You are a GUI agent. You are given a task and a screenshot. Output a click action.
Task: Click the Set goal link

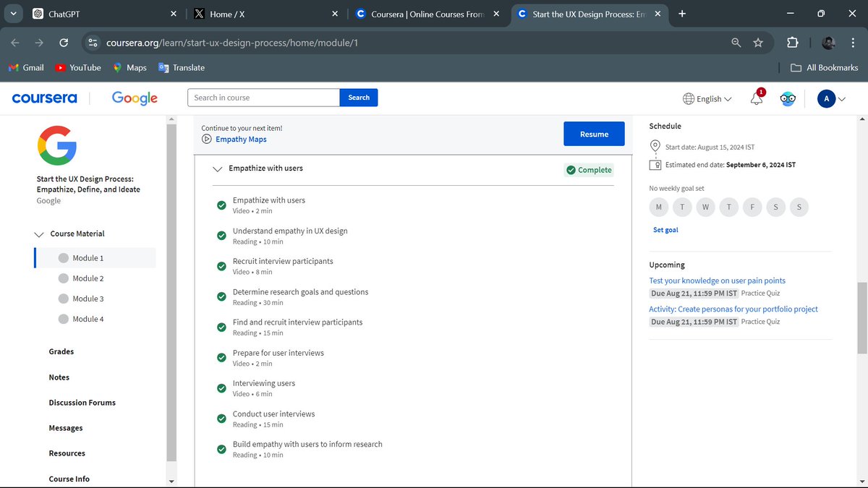pyautogui.click(x=665, y=230)
